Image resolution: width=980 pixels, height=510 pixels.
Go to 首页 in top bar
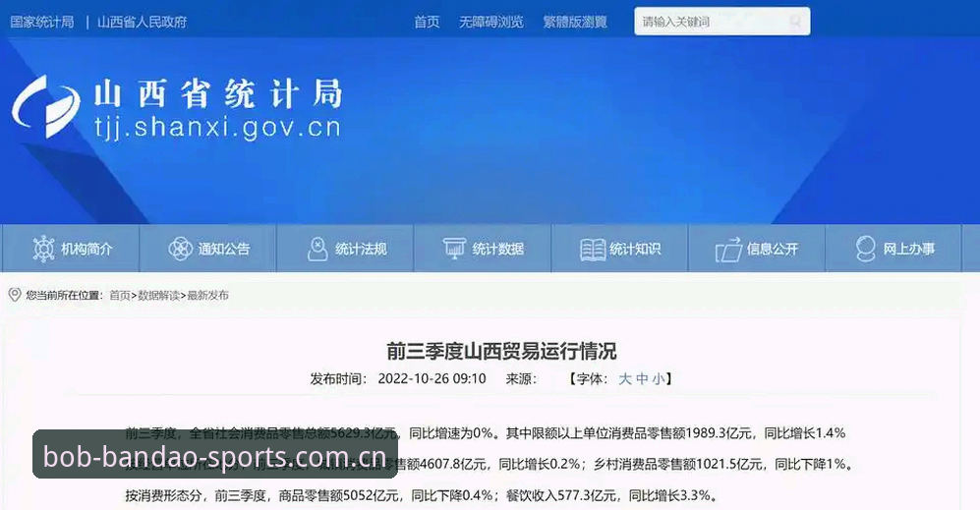[427, 22]
